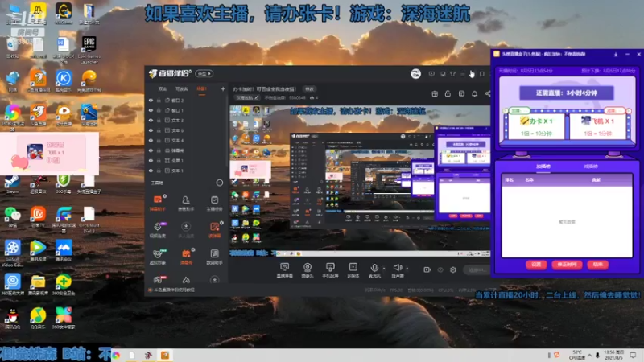Screen dimensions: 644x362
Task: Open the notification bell above preview
Action: tap(474, 93)
